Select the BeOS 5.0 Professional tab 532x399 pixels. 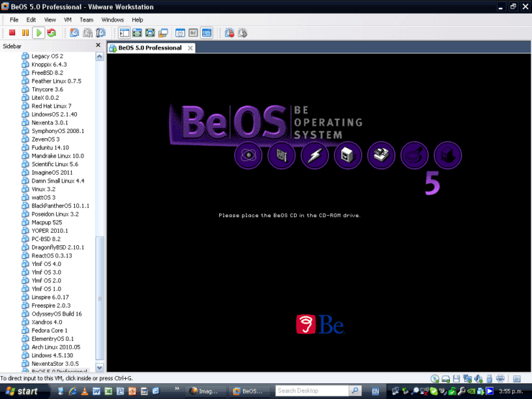click(x=150, y=48)
